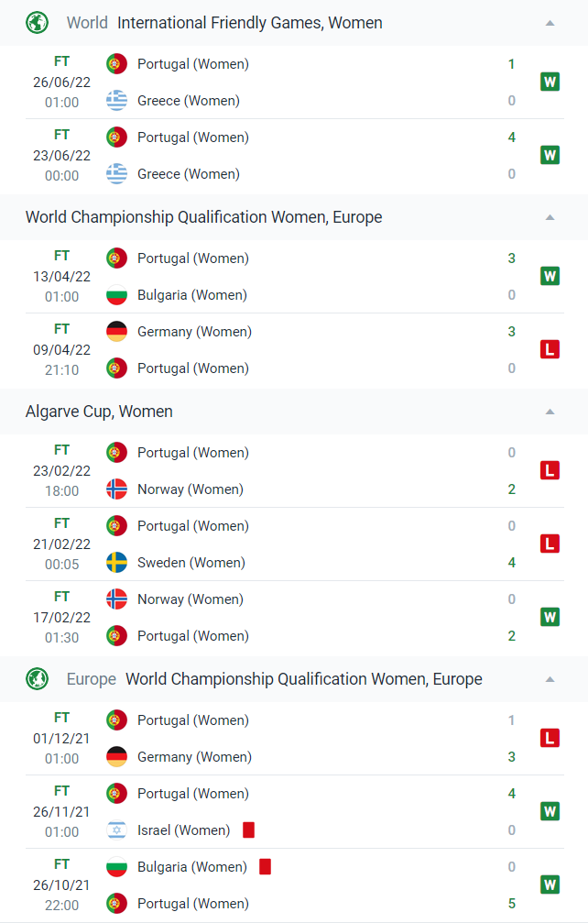Viewport: 588px width, 923px height.
Task: Open the International Friendly Games, Women header
Action: 249,22
